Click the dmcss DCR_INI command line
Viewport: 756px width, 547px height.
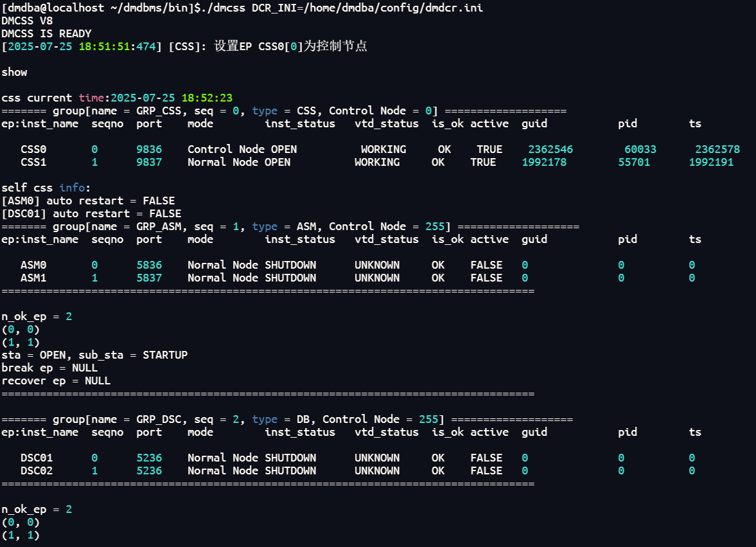242,8
